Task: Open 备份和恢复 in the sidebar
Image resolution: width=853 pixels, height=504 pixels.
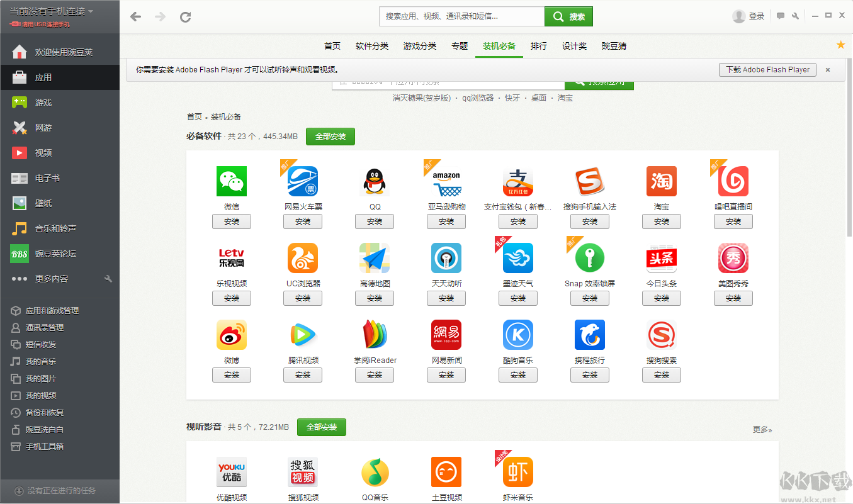Action: coord(60,413)
